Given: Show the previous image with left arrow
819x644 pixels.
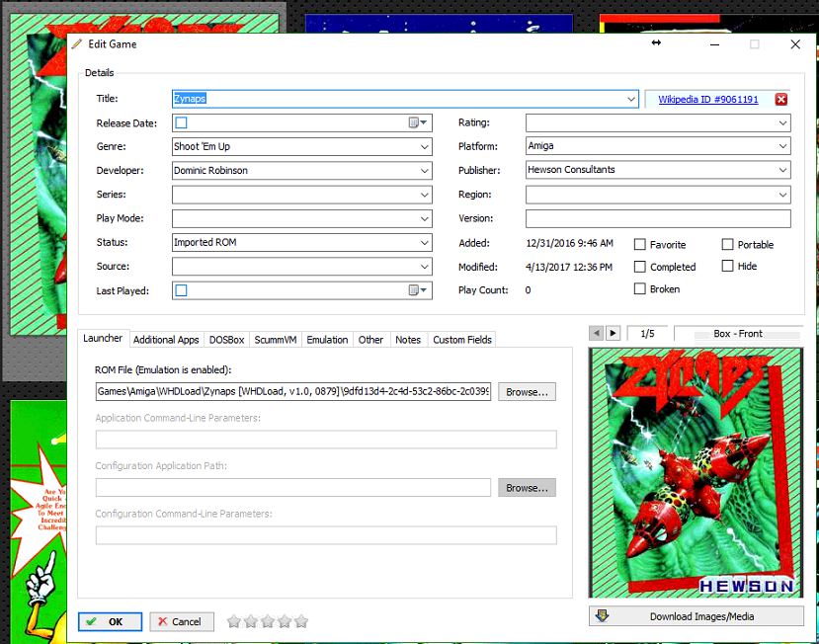Looking at the screenshot, I should [x=596, y=333].
